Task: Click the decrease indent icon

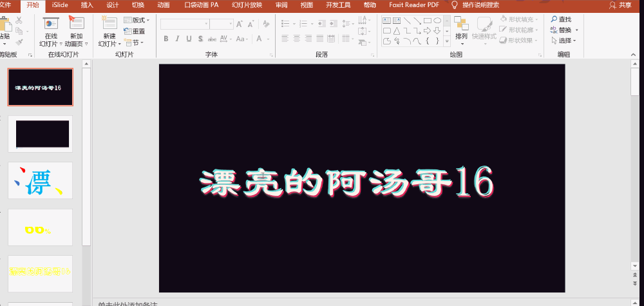Action: tap(322, 23)
